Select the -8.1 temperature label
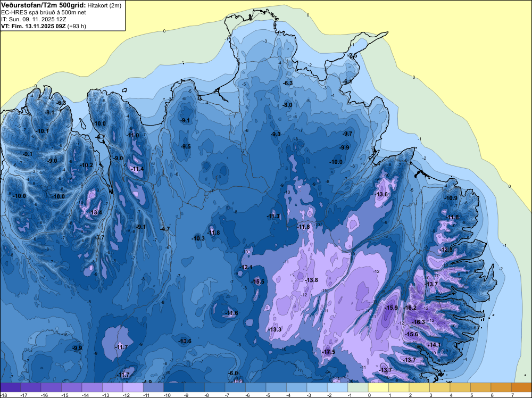This screenshot has height=398, width=532. pos(49,112)
